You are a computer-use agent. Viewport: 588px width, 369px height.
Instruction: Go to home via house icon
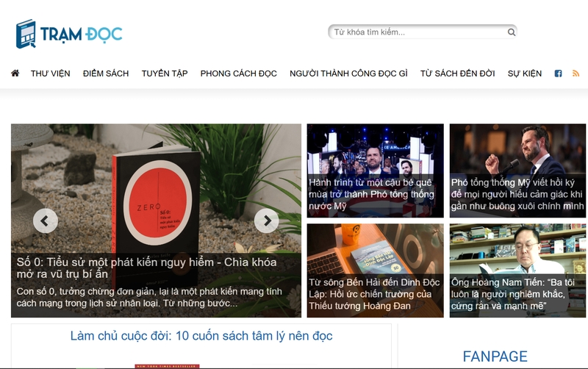pos(15,73)
